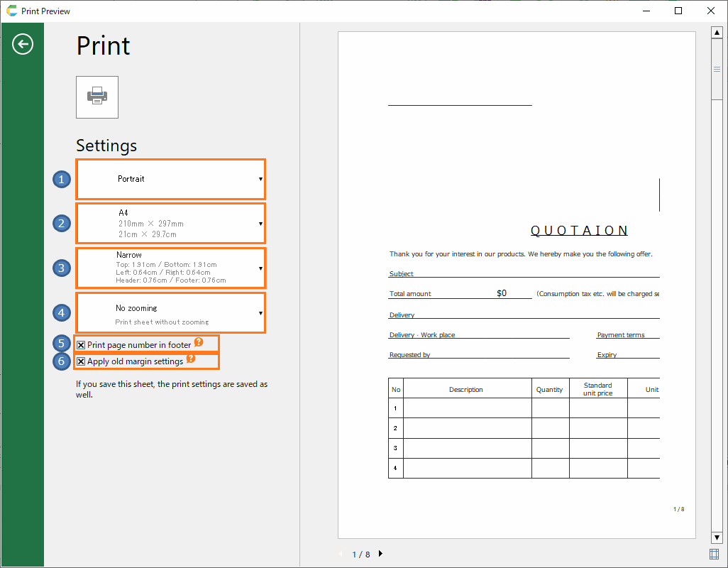Click the preview scrollbar thumb
Screen dimensions: 728x568
716,70
